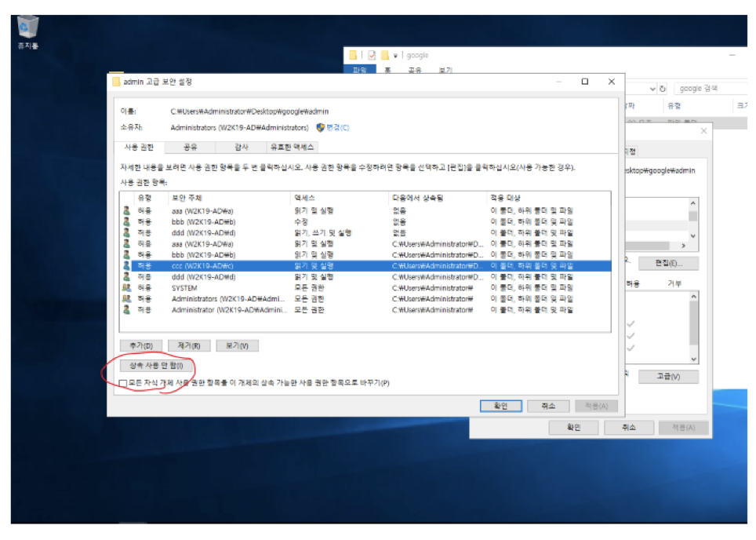Confirm with 확인 in admin security dialog

pos(501,407)
